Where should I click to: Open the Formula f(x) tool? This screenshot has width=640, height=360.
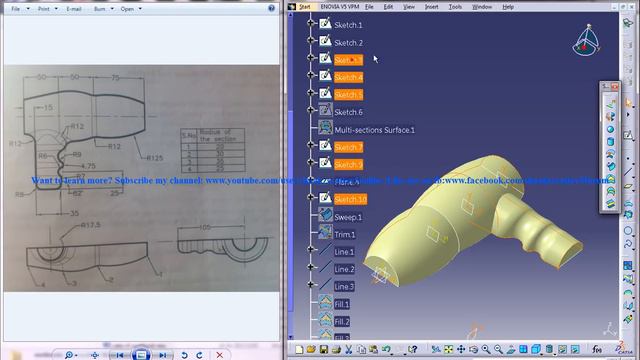(x=597, y=349)
